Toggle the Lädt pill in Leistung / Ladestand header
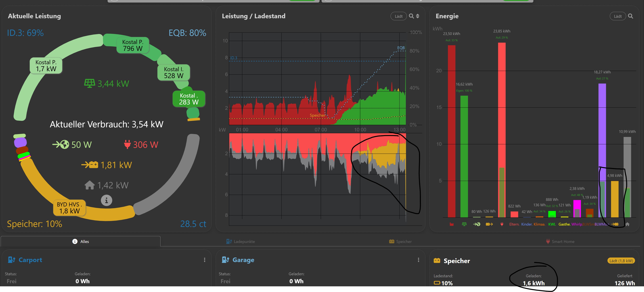The height and width of the screenshot is (292, 644). point(399,16)
